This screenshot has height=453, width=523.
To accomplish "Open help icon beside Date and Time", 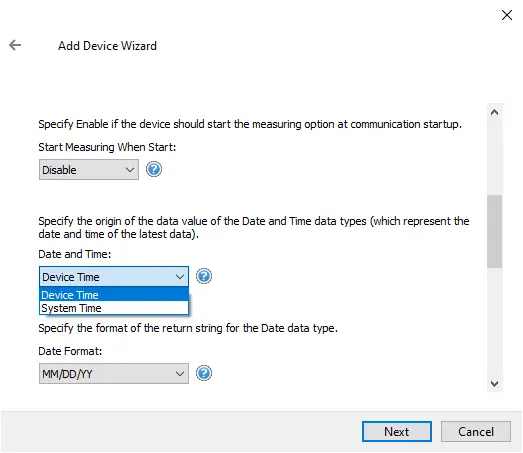I will tap(204, 276).
